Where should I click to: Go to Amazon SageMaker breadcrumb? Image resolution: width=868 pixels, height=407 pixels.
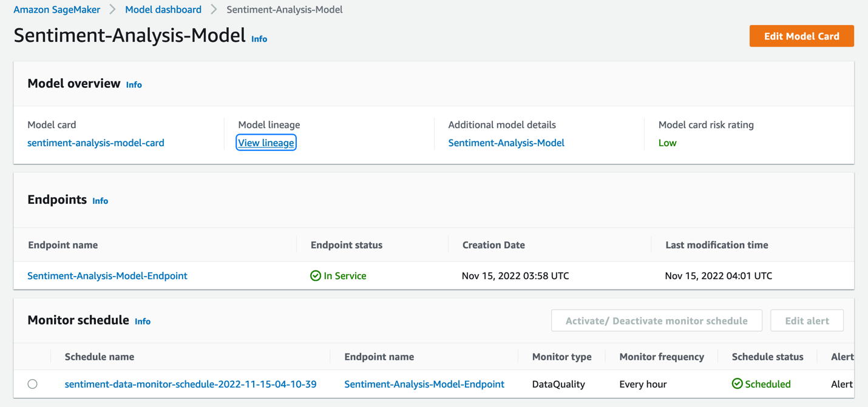click(x=57, y=10)
